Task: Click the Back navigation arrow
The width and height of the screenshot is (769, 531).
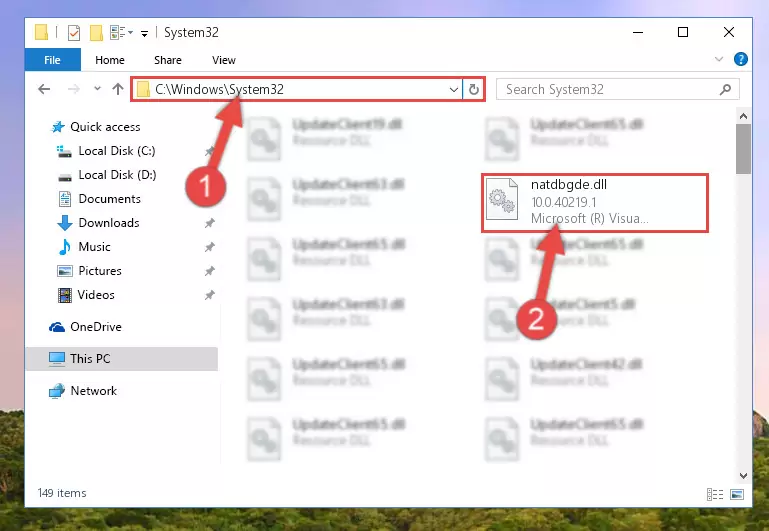Action: (x=44, y=89)
